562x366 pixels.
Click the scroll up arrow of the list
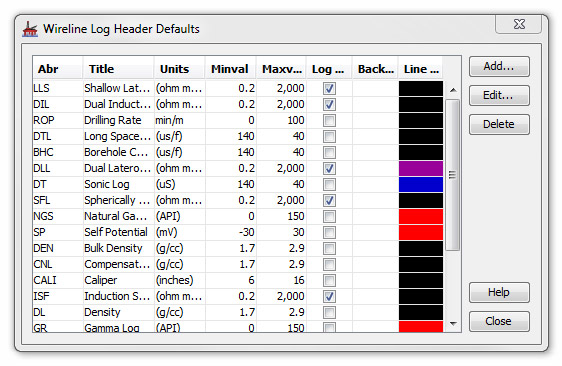coord(453,90)
